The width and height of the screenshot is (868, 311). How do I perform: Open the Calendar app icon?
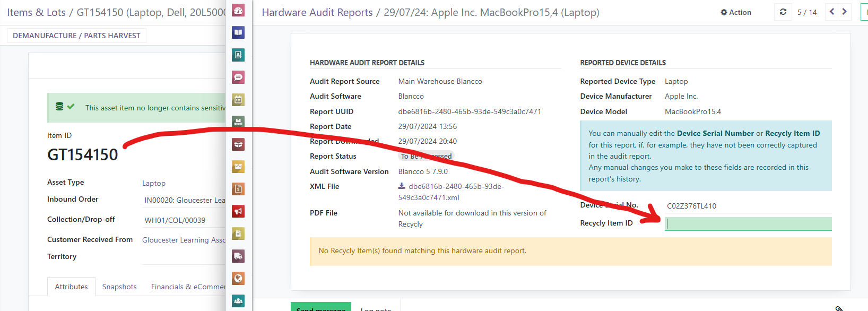(238, 100)
